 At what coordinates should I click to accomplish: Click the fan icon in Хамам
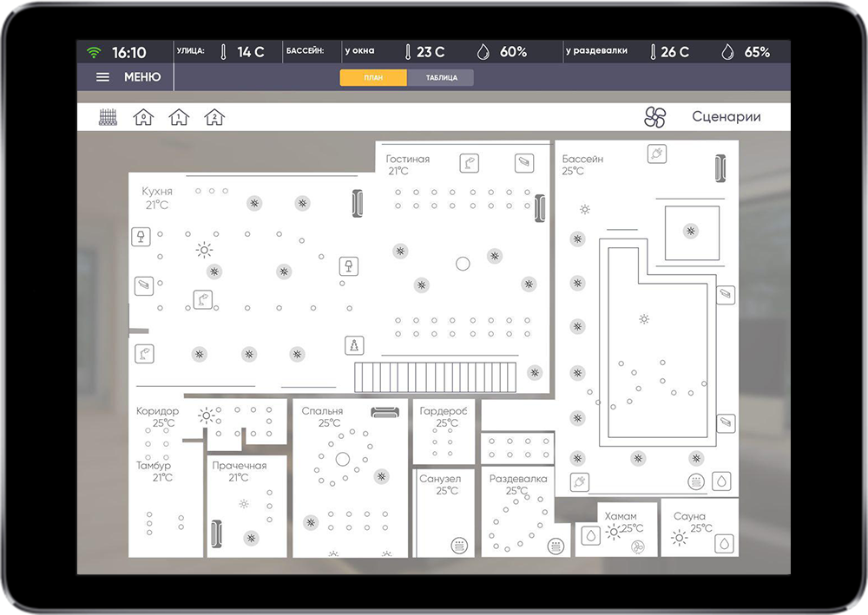click(638, 546)
